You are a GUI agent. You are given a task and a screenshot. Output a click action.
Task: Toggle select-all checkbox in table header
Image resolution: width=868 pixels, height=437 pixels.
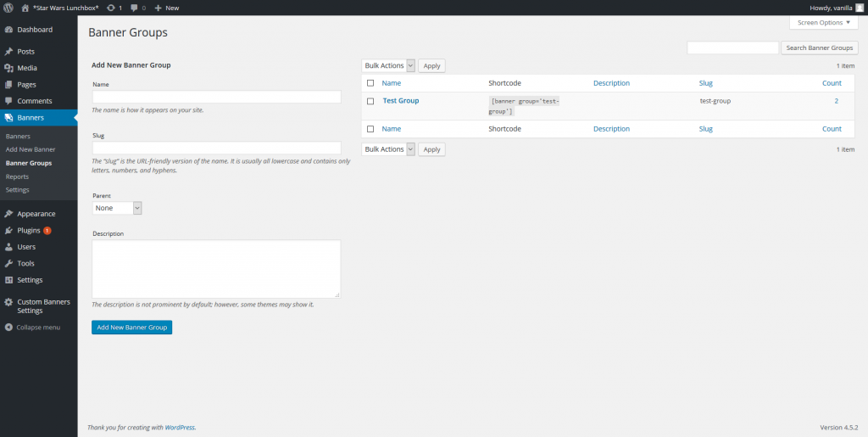pyautogui.click(x=370, y=83)
